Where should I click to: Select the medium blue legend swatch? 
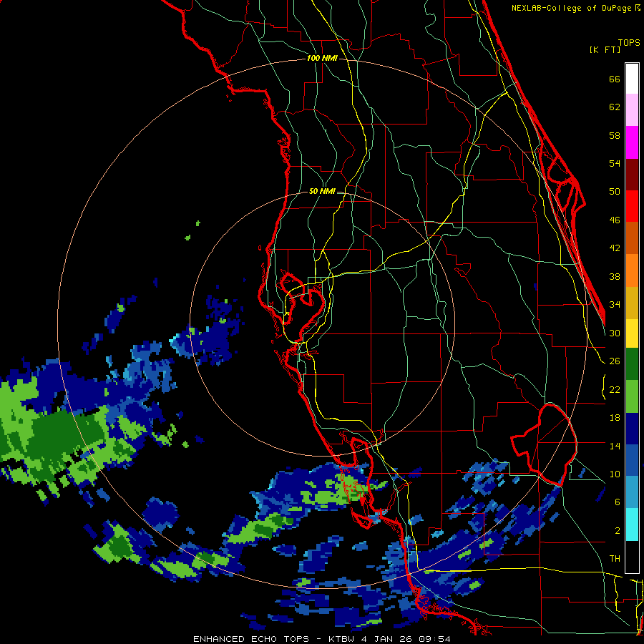tap(632, 461)
